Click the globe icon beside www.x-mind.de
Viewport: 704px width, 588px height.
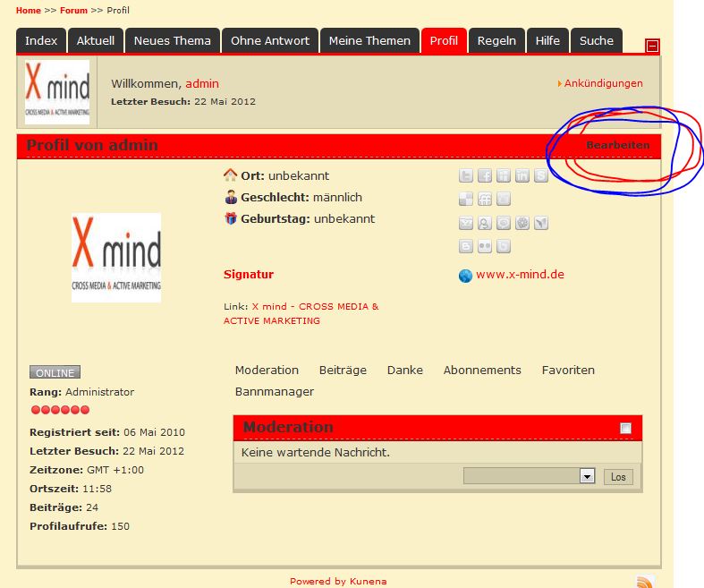click(x=465, y=276)
